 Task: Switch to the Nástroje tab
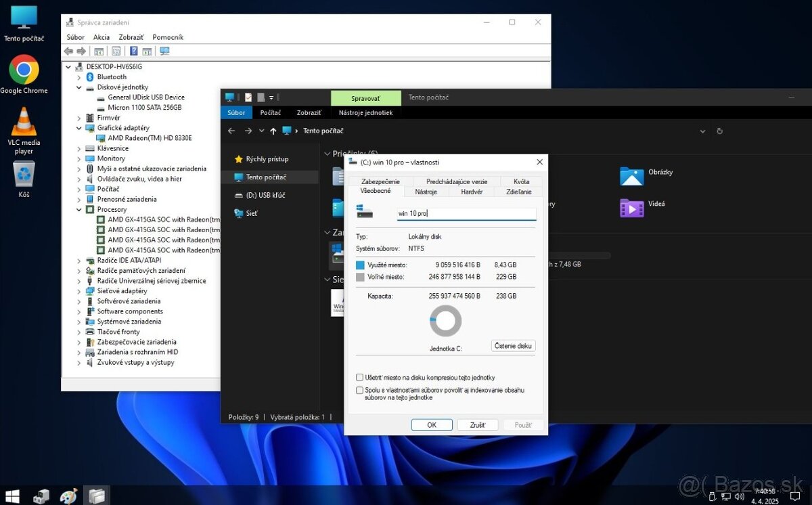[x=426, y=192]
